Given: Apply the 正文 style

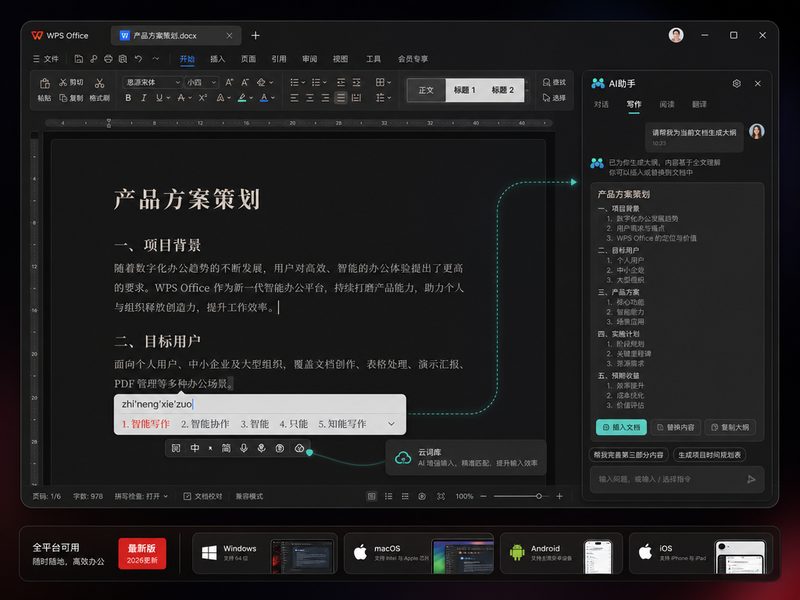Looking at the screenshot, I should pos(426,90).
